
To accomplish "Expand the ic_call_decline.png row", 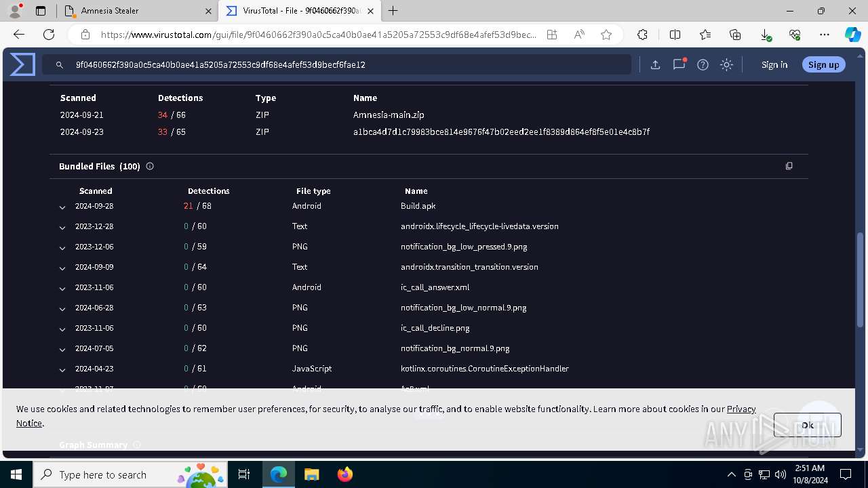I will point(62,329).
